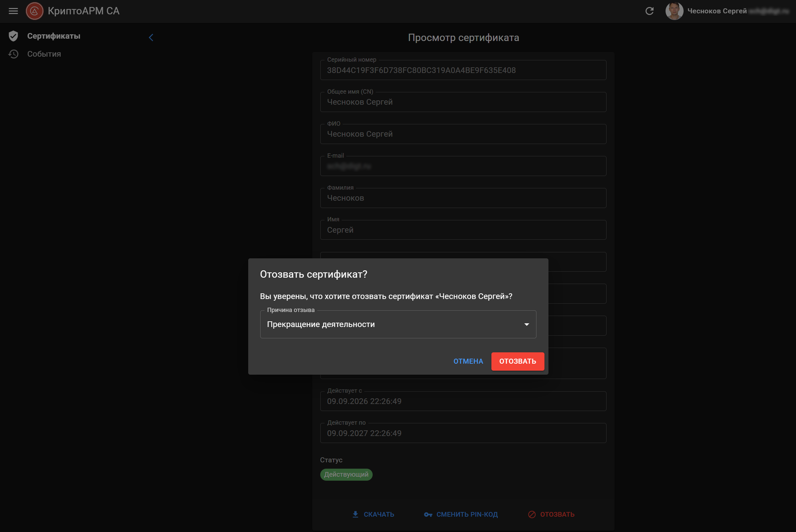Viewport: 796px width, 532px height.
Task: Click the ОТОЗВАТЬ button at the page bottom
Action: pyautogui.click(x=551, y=514)
